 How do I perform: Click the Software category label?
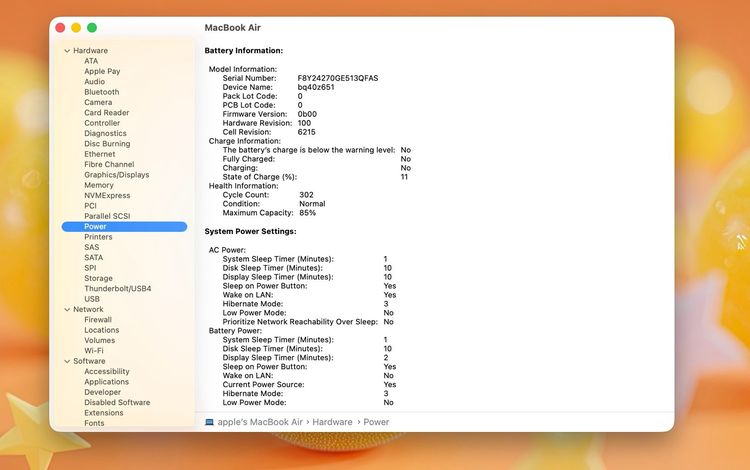[x=89, y=361]
